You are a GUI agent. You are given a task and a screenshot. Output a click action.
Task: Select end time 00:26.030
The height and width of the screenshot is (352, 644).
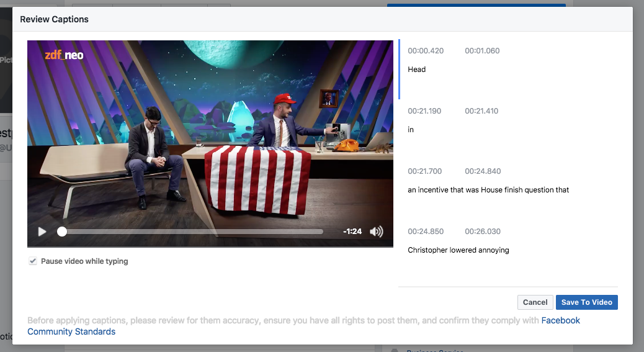click(483, 232)
